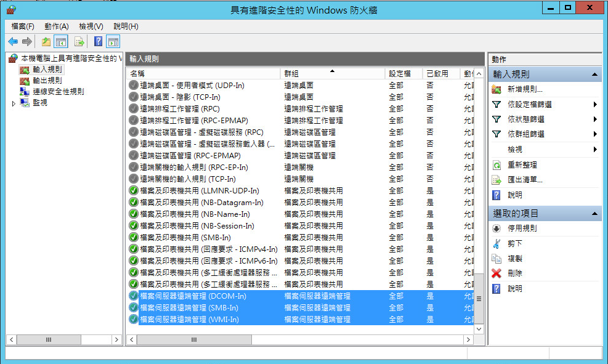The width and height of the screenshot is (608, 364).
Task: Sort by the 群組 column header
Action: tap(332, 74)
